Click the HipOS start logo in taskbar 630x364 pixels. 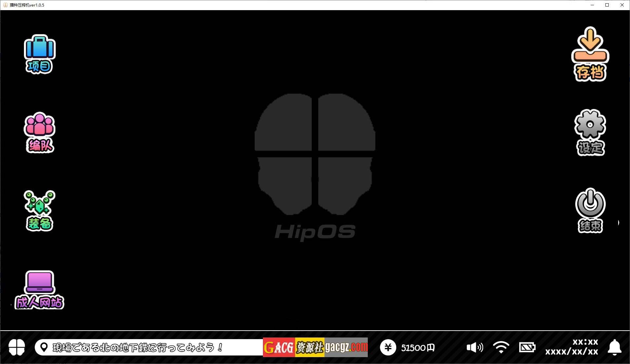tap(17, 347)
